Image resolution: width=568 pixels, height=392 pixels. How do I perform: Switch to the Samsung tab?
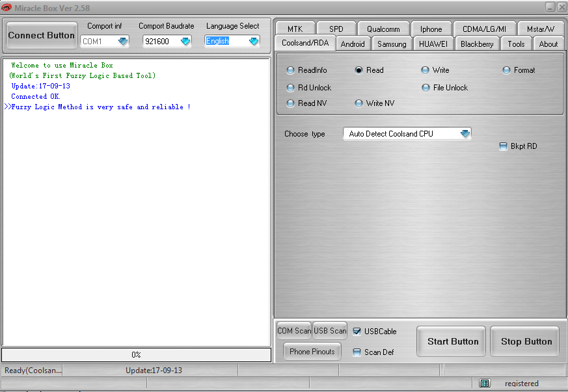(x=392, y=44)
